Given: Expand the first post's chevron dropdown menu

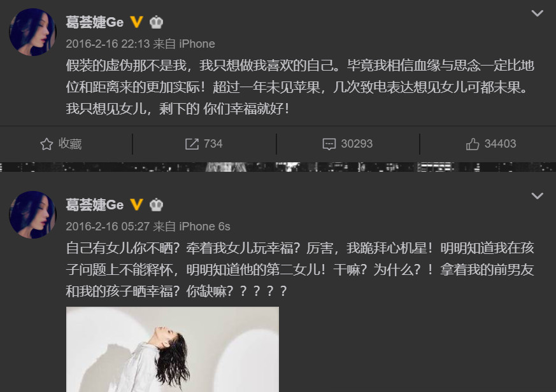Looking at the screenshot, I should point(537,13).
